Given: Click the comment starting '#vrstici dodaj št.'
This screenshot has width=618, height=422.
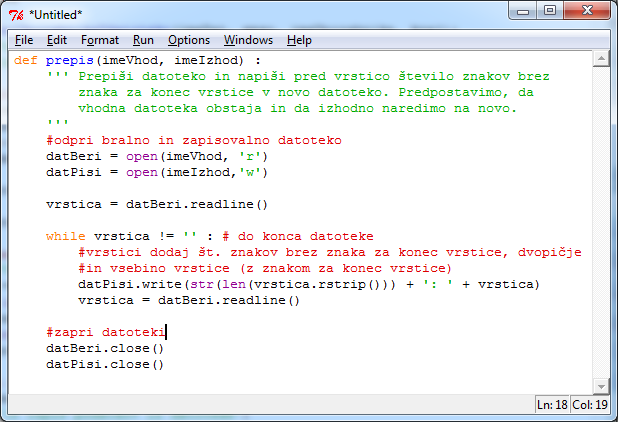Looking at the screenshot, I should 330,252.
